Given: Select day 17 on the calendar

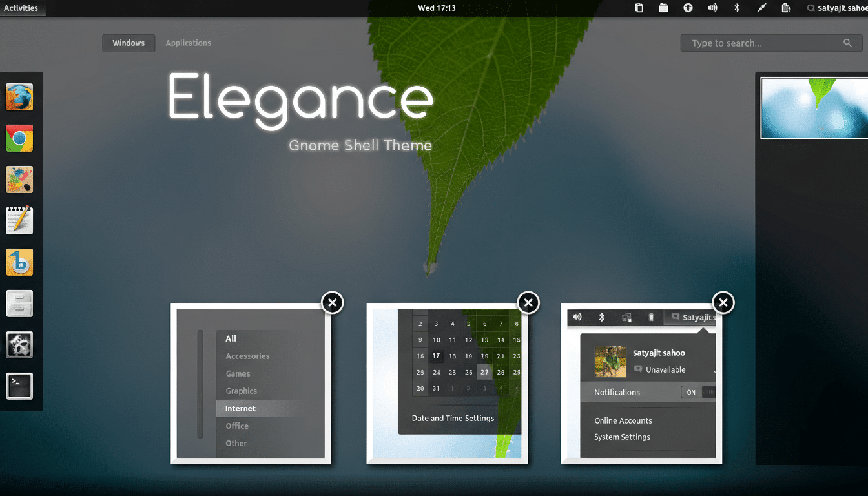Looking at the screenshot, I should tap(436, 356).
